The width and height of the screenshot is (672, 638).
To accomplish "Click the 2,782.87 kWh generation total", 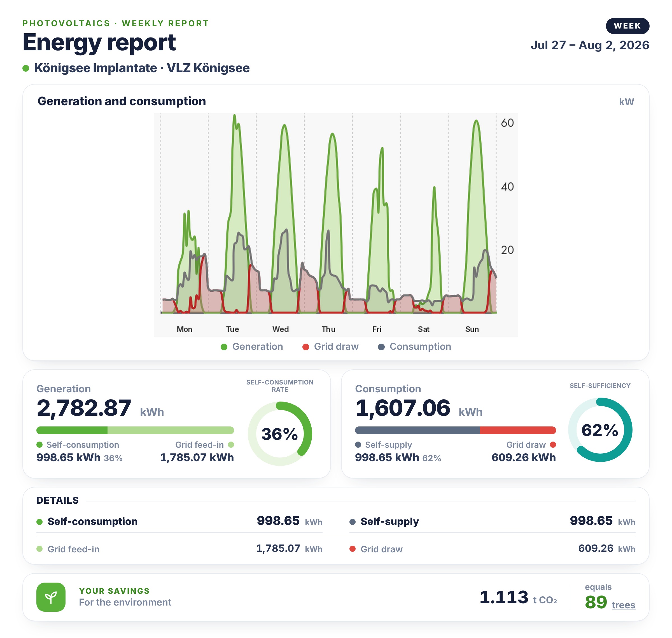I will [100, 409].
